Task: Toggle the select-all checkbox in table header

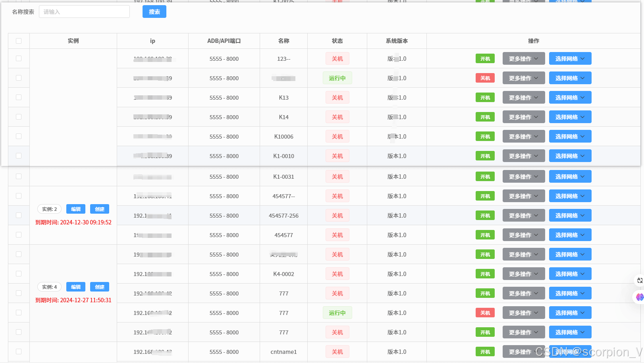Action: (19, 41)
